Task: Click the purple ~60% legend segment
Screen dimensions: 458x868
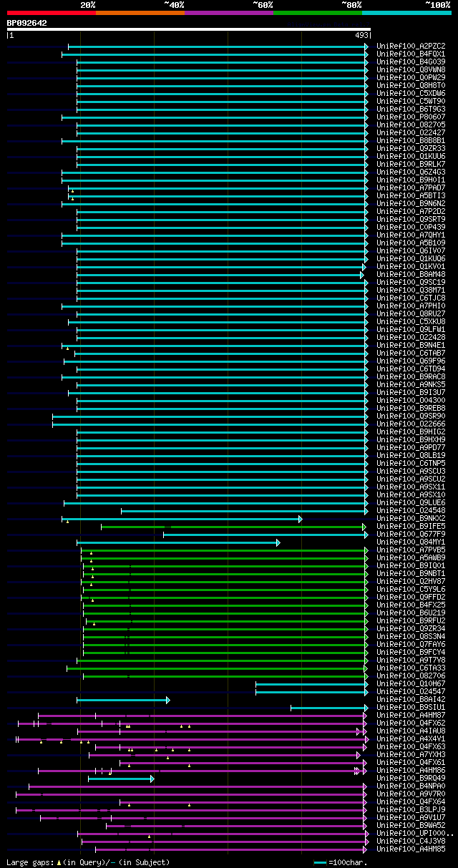Action: coord(229,13)
